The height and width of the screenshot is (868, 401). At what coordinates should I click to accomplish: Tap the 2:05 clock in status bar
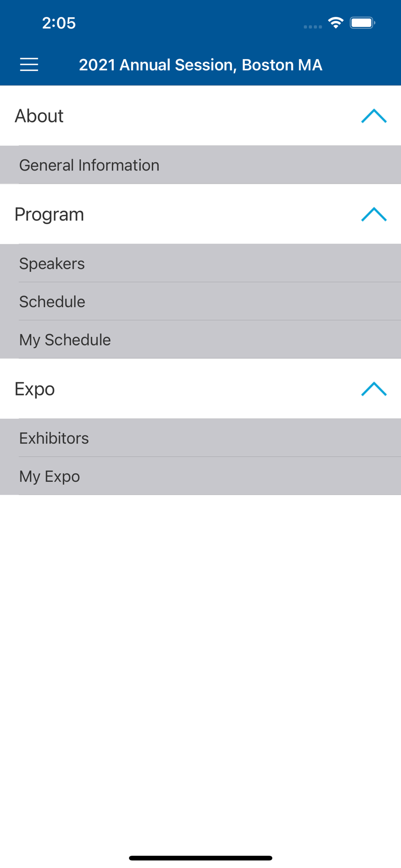[59, 23]
